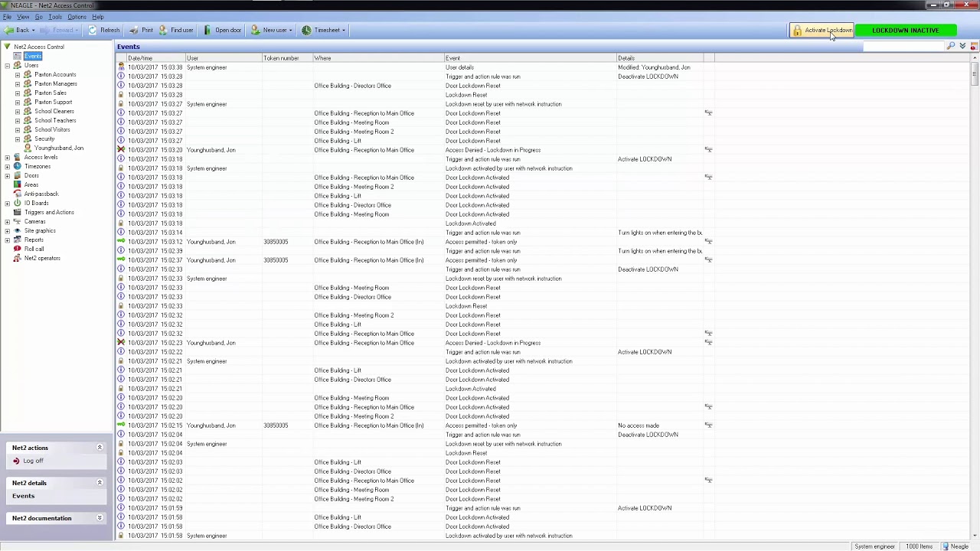Expand the Timezones node
The height and width of the screenshot is (551, 980).
click(7, 166)
